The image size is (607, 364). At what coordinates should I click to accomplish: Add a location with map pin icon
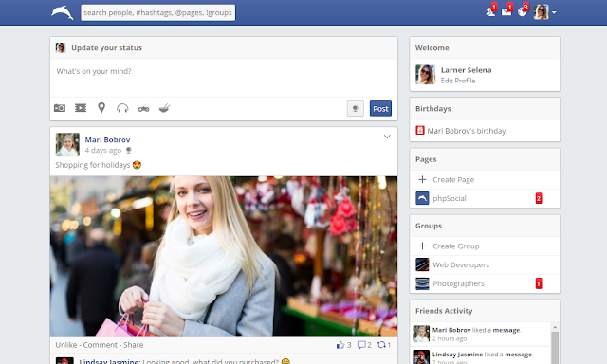coord(101,107)
